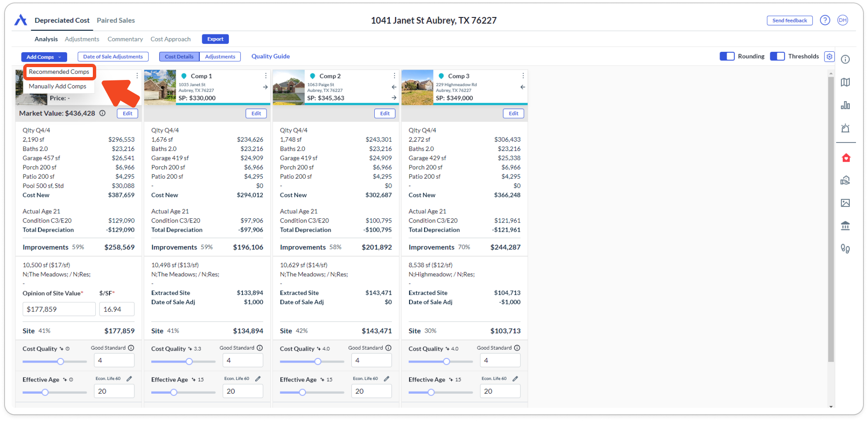
Task: Open Comp 3 three-dot options menu
Action: (x=523, y=76)
